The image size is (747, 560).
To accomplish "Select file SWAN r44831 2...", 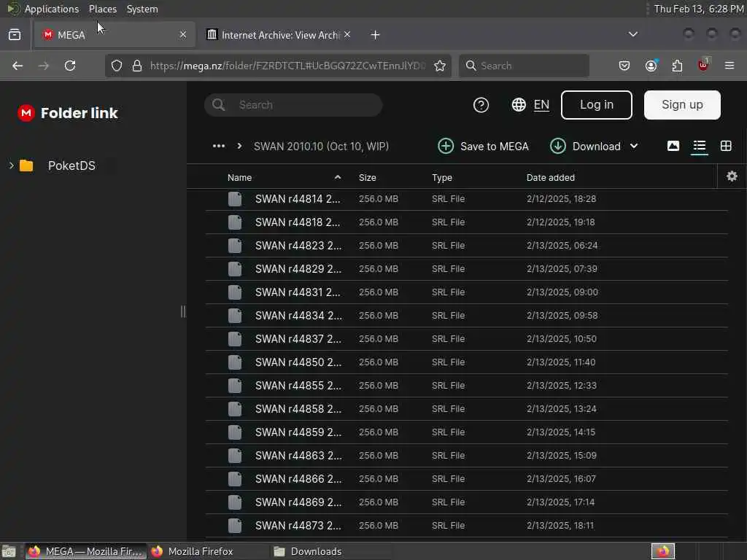I will 466,292.
